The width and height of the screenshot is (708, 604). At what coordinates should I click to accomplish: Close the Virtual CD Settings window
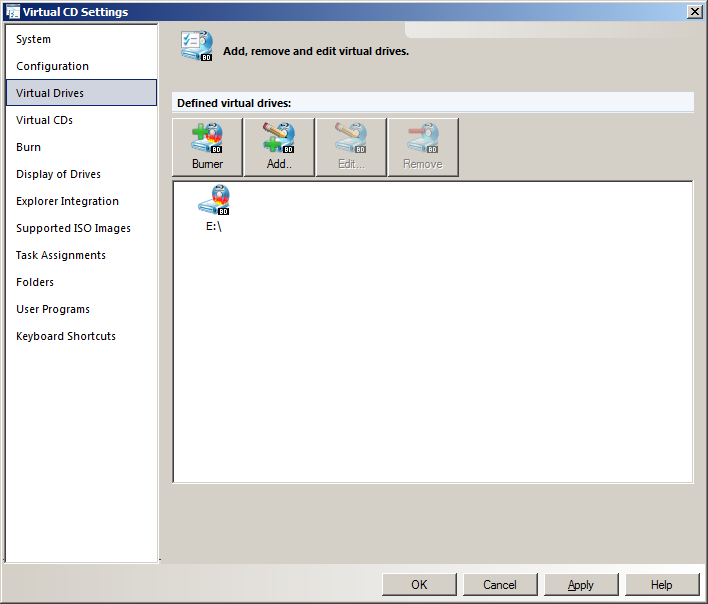coord(694,12)
